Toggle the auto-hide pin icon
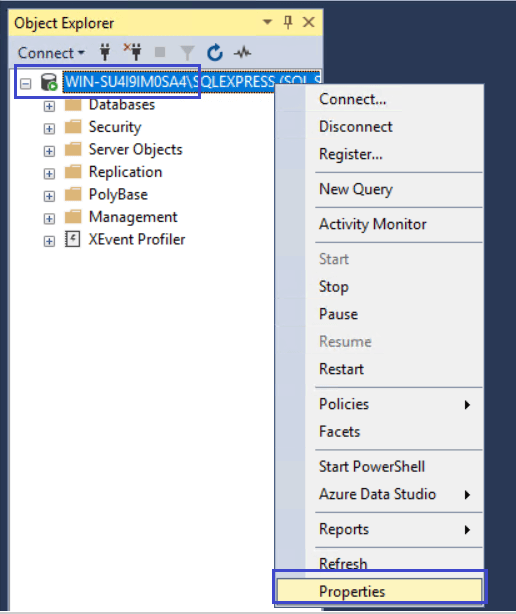 pos(288,22)
